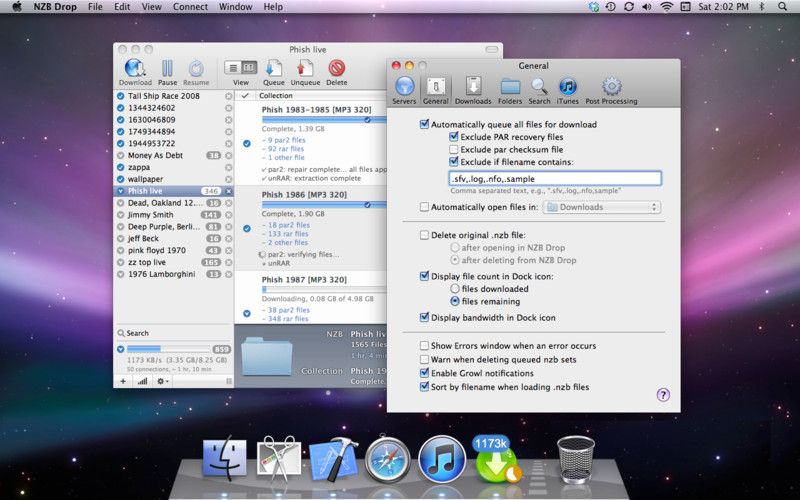Viewport: 800px width, 500px height.
Task: Remove Tall Ship Race 2008 with its x icon
Action: pyautogui.click(x=229, y=96)
